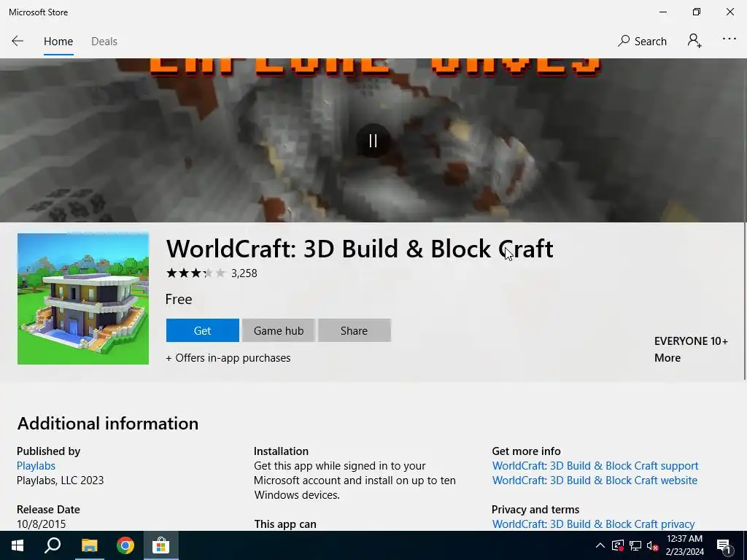The image size is (747, 560).
Task: Click the blue Get button
Action: point(203,330)
